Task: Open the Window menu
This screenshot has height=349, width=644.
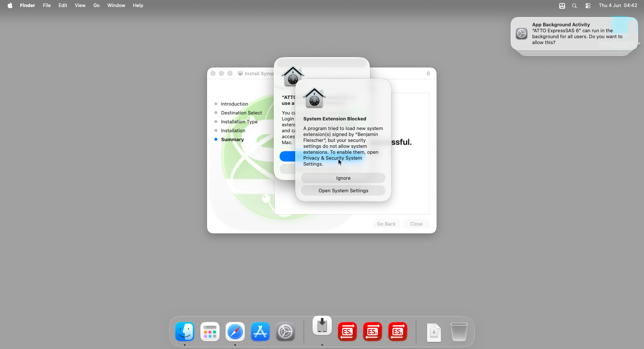Action: 116,5
